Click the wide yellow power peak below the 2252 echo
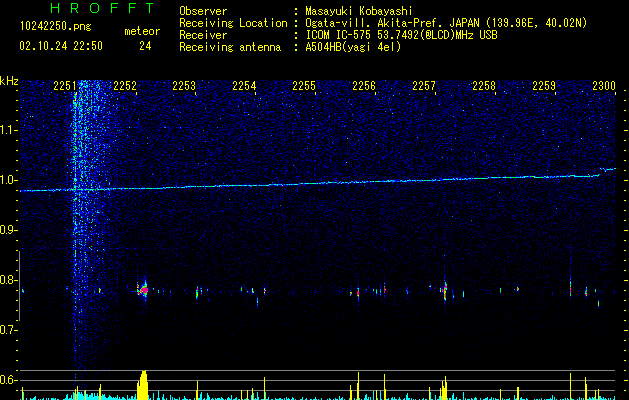The image size is (629, 400). [142, 385]
